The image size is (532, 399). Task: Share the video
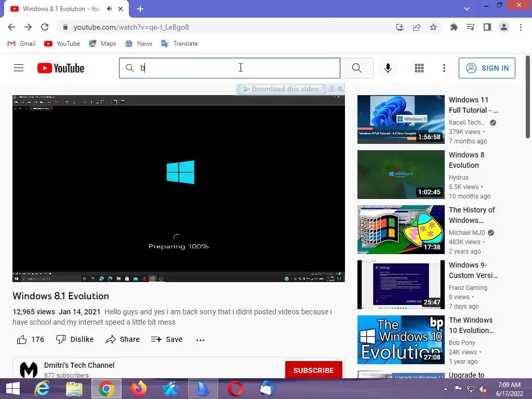123,339
